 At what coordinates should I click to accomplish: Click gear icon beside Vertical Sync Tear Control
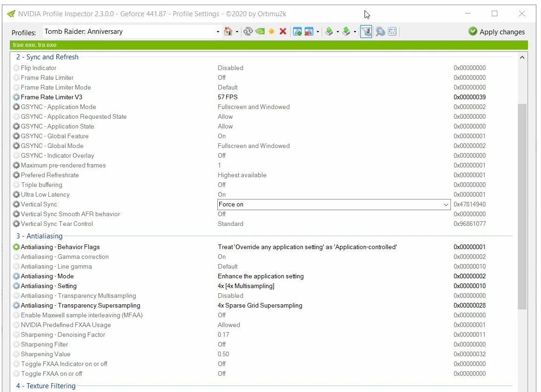[16, 224]
